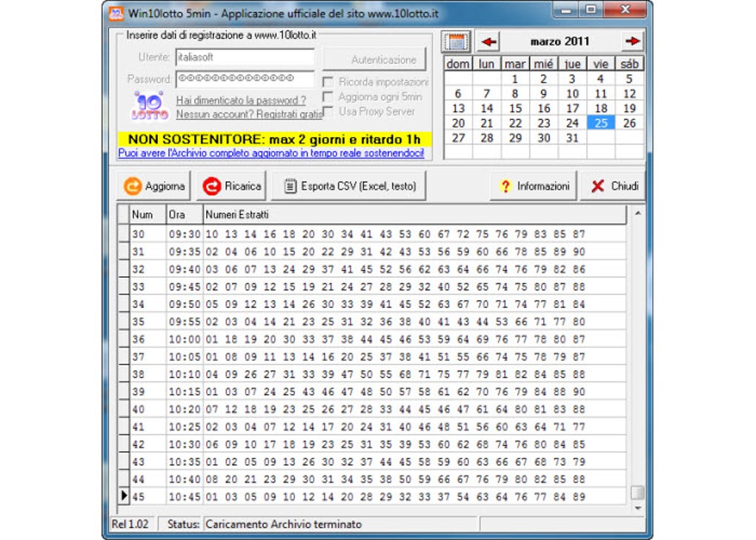Click the scrollbar thumb of results table
The height and width of the screenshot is (540, 756).
[637, 493]
